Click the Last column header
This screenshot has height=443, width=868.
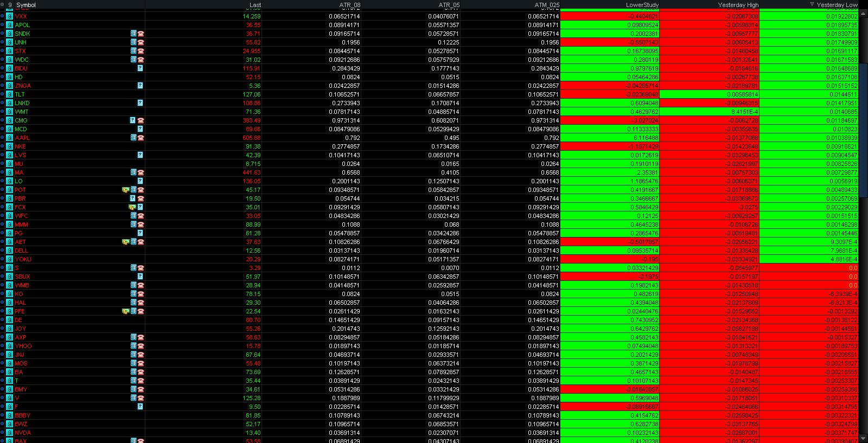255,5
